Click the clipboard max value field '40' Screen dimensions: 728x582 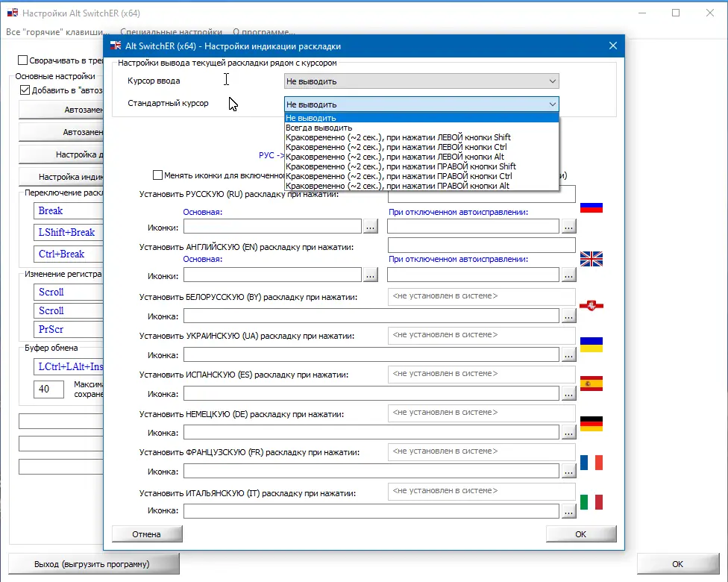coord(48,389)
